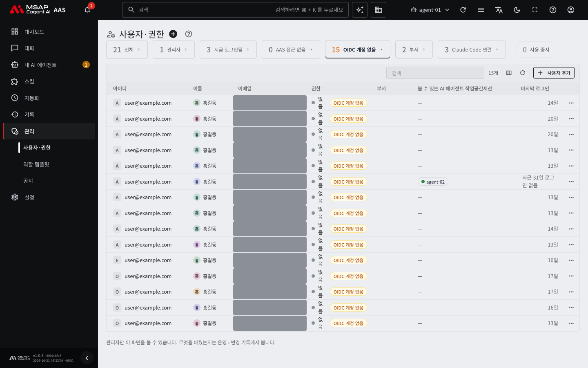Open the agent-01 workspace dropdown

[x=430, y=10]
